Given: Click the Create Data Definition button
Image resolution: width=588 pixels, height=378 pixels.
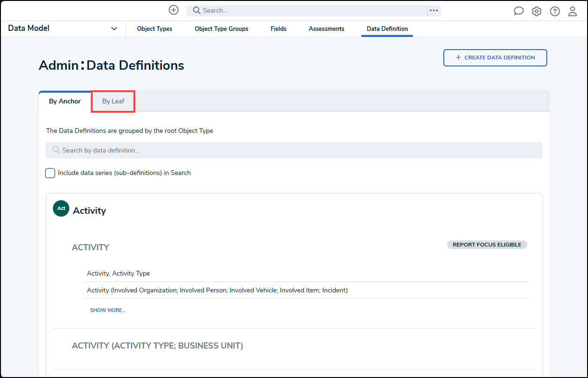Looking at the screenshot, I should tap(495, 58).
